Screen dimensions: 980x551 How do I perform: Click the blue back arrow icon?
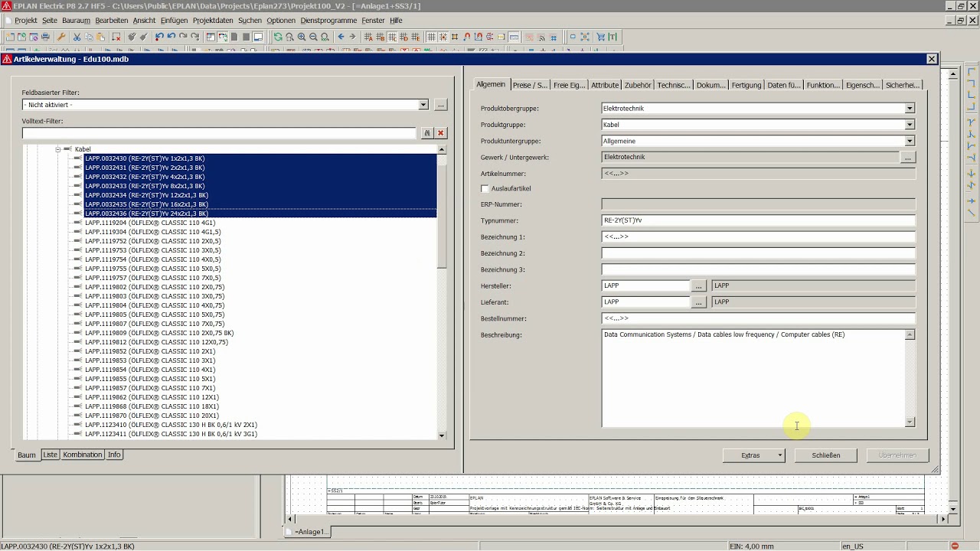[x=341, y=37]
